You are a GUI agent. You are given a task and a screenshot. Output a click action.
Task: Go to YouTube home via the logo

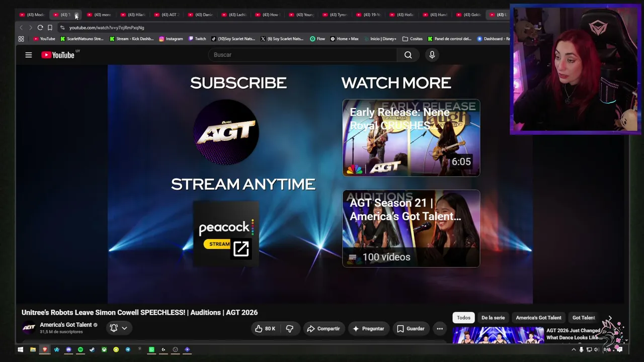(58, 55)
